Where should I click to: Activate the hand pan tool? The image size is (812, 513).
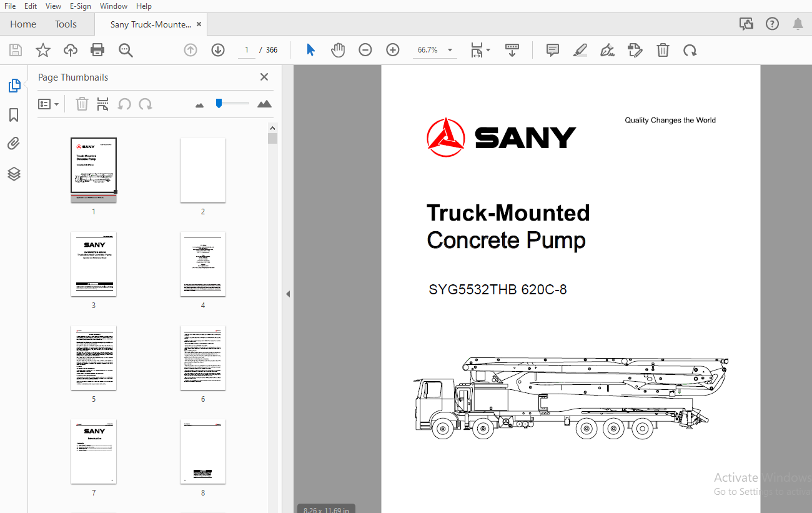[x=338, y=50]
